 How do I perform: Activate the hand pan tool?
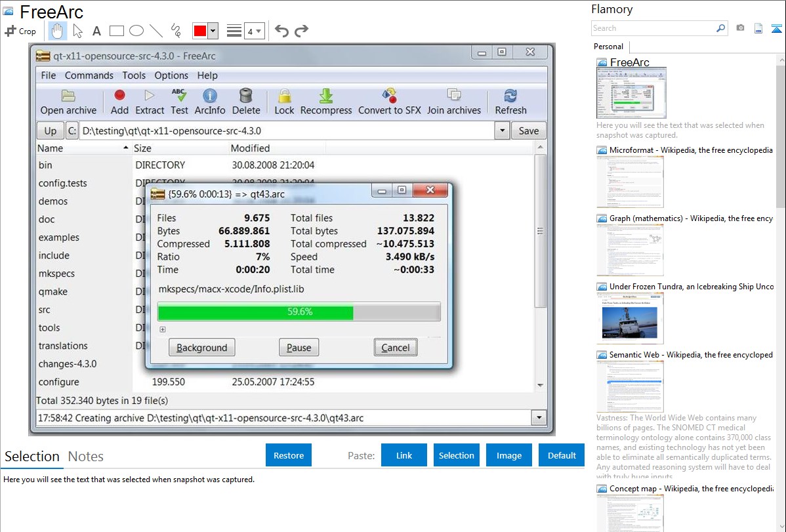(x=58, y=31)
